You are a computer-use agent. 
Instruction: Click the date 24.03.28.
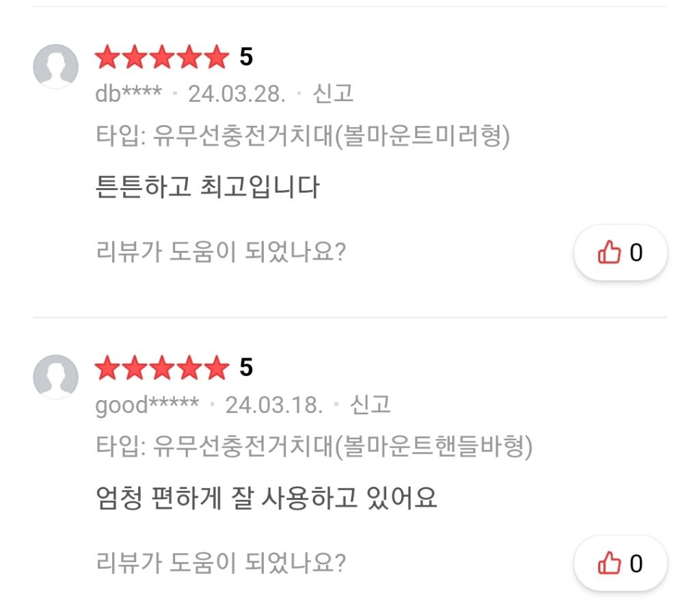[237, 94]
